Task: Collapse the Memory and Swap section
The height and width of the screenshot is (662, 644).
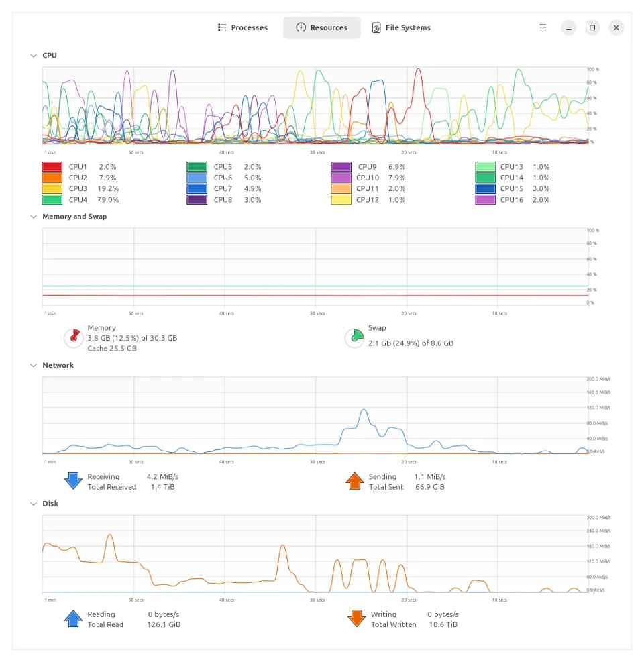Action: [34, 217]
